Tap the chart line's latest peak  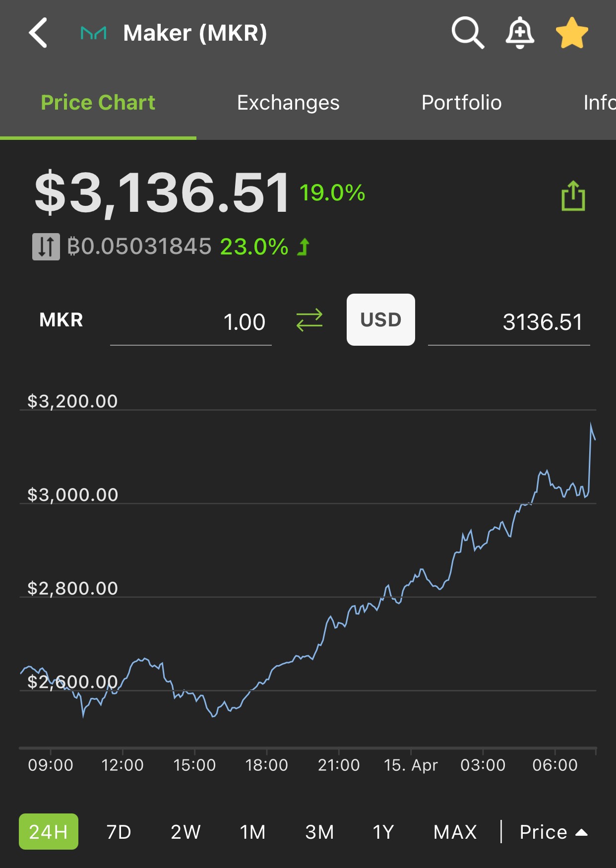tap(591, 424)
